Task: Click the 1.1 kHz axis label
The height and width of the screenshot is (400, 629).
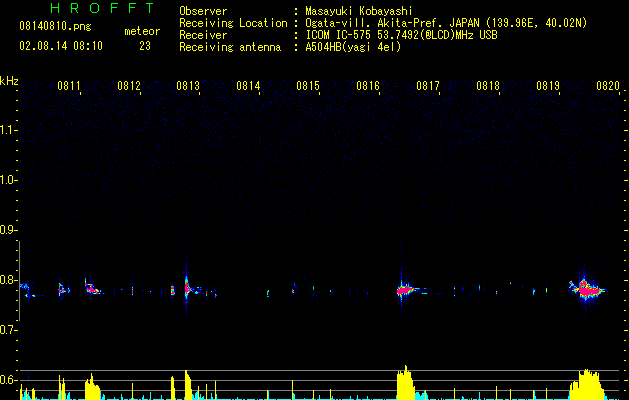Action: click(8, 130)
